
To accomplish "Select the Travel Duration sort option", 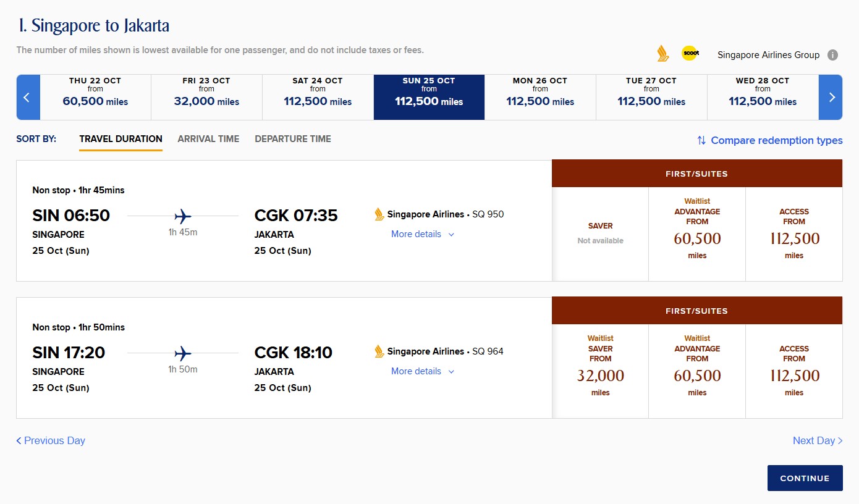I will 121,139.
